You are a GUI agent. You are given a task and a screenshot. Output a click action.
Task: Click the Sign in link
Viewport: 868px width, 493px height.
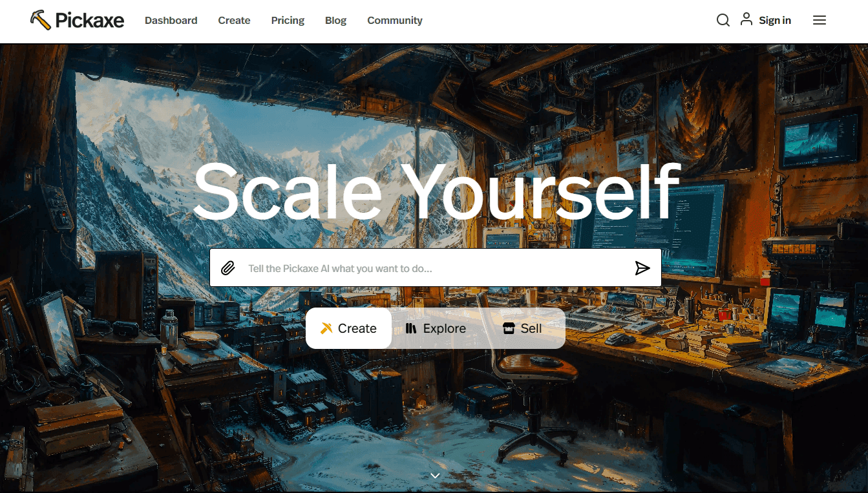(x=774, y=20)
